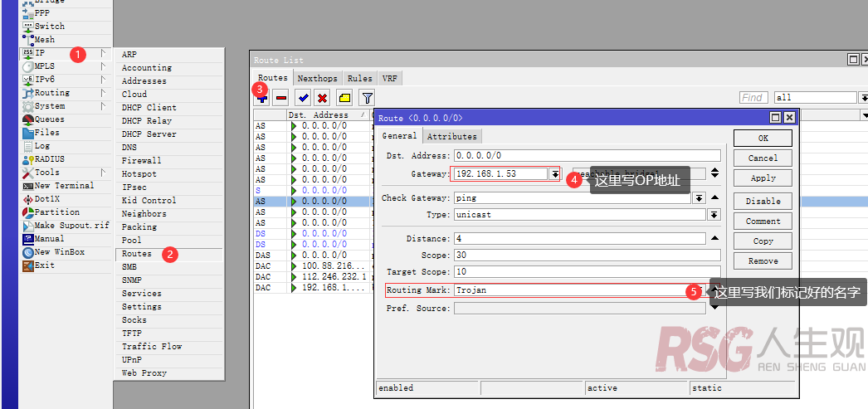The image size is (868, 409).
Task: Add comment with the yellow note icon
Action: coord(344,98)
